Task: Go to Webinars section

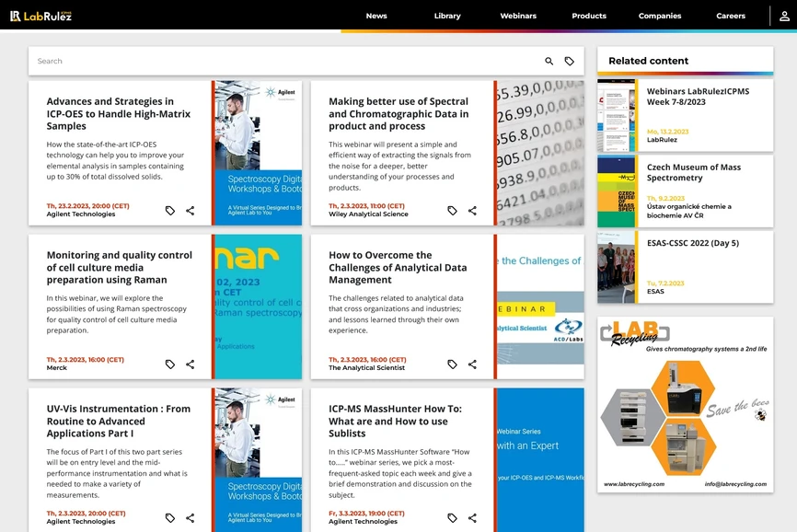Action: (518, 16)
